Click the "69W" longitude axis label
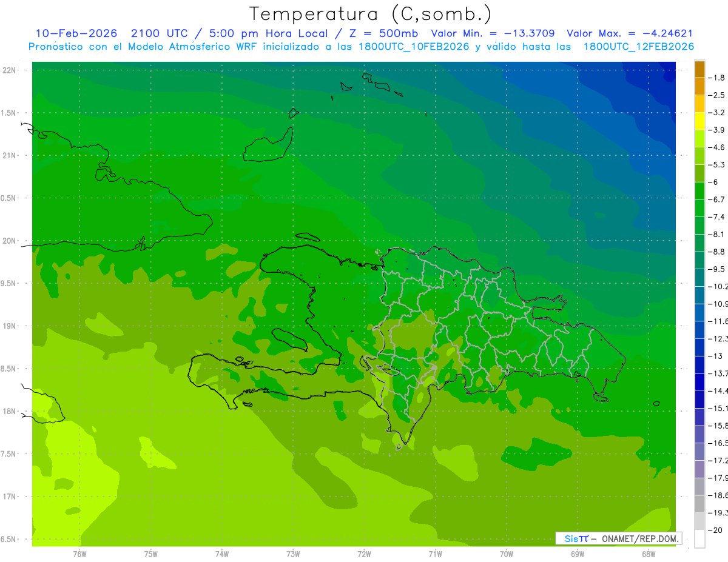728x562 pixels. click(578, 554)
